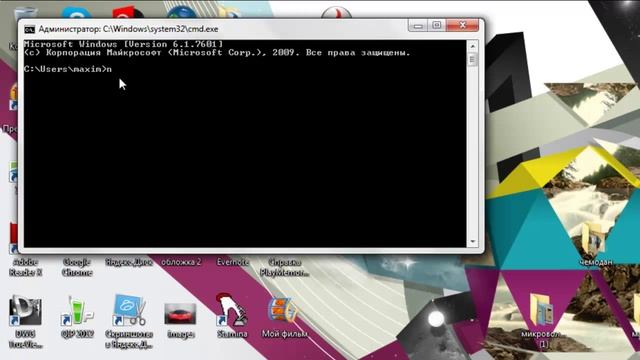This screenshot has height=360, width=640.
Task: Click the Microsoft Windows Version 6.1.7601 line
Action: (x=123, y=44)
